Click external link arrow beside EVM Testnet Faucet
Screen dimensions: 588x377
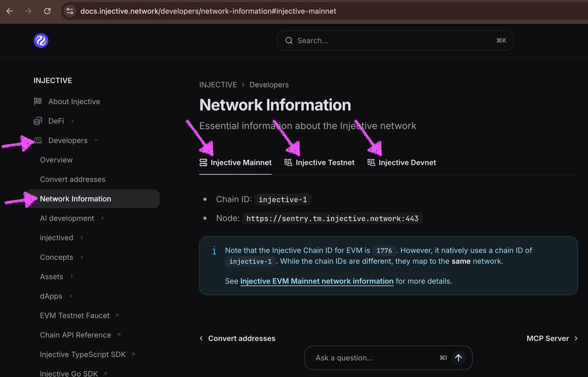click(117, 316)
